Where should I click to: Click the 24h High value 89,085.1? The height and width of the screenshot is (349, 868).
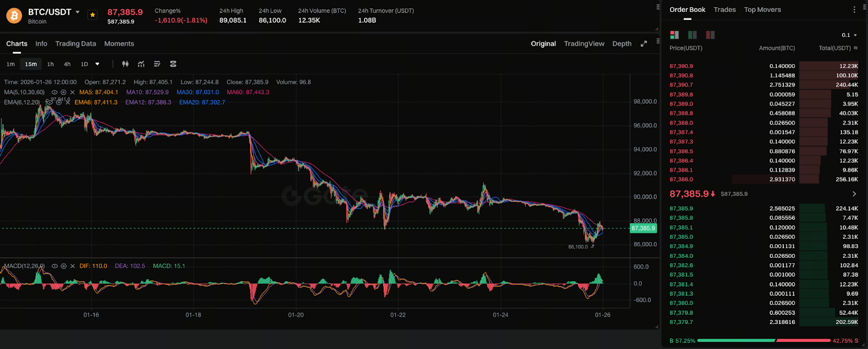233,21
